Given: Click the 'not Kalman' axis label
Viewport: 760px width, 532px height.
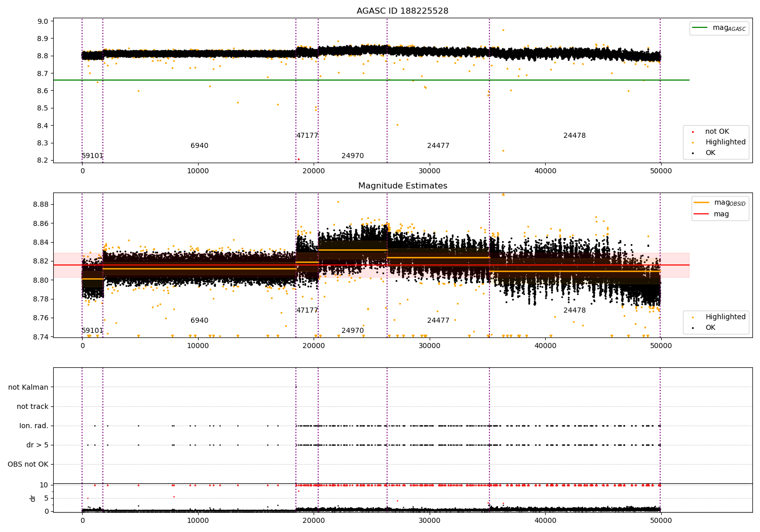Looking at the screenshot, I should [28, 387].
